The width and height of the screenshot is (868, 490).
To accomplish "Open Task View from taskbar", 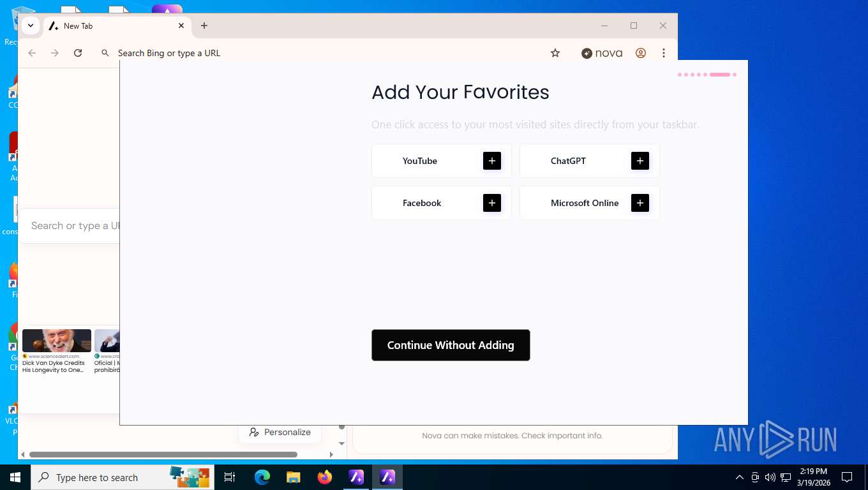I will click(x=230, y=477).
